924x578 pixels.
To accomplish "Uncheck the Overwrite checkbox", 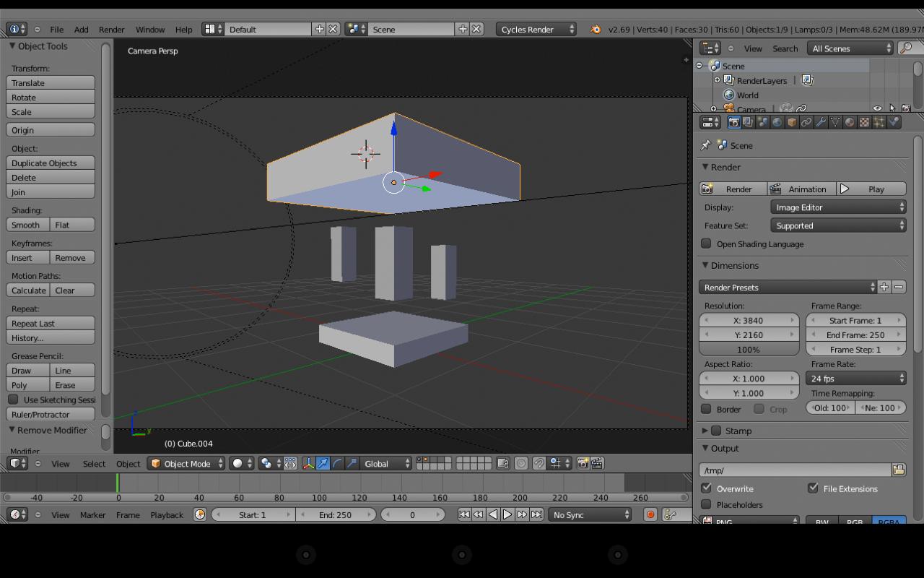I will [707, 488].
